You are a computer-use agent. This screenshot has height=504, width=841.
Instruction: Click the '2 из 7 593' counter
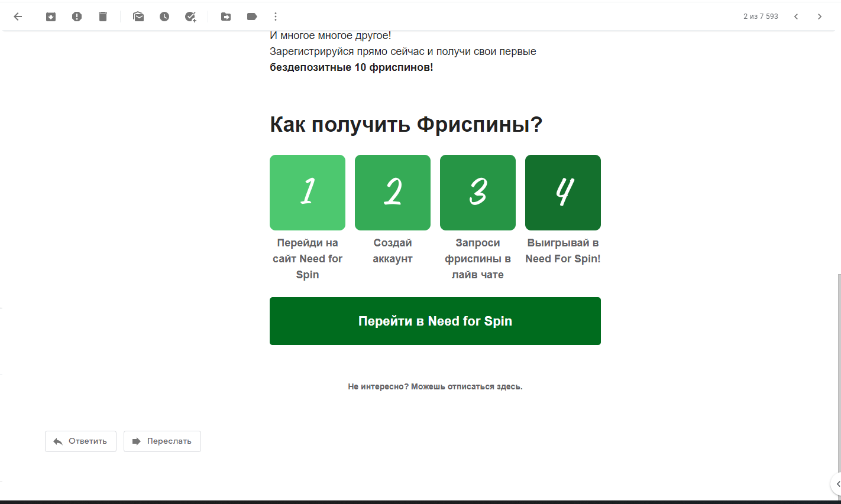point(761,17)
